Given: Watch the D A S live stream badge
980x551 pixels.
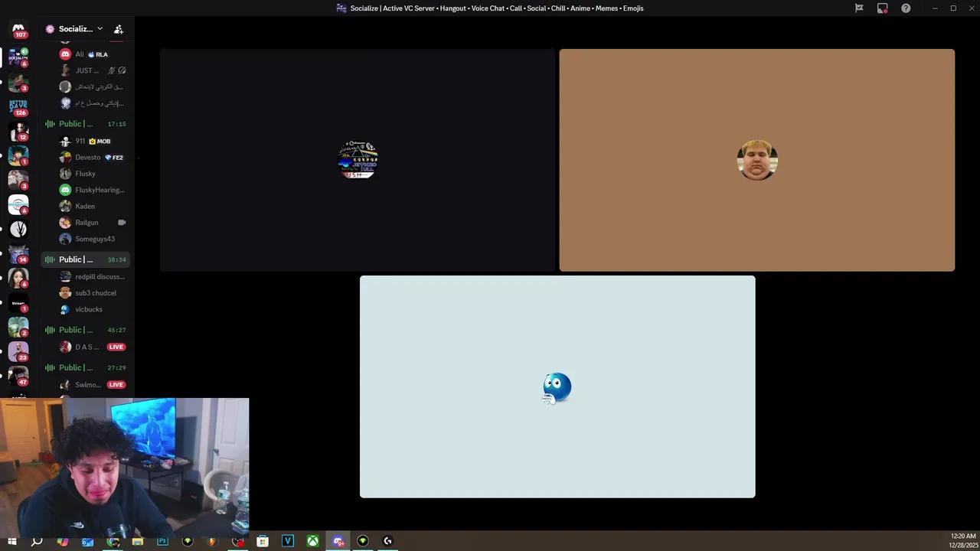Looking at the screenshot, I should tap(116, 347).
